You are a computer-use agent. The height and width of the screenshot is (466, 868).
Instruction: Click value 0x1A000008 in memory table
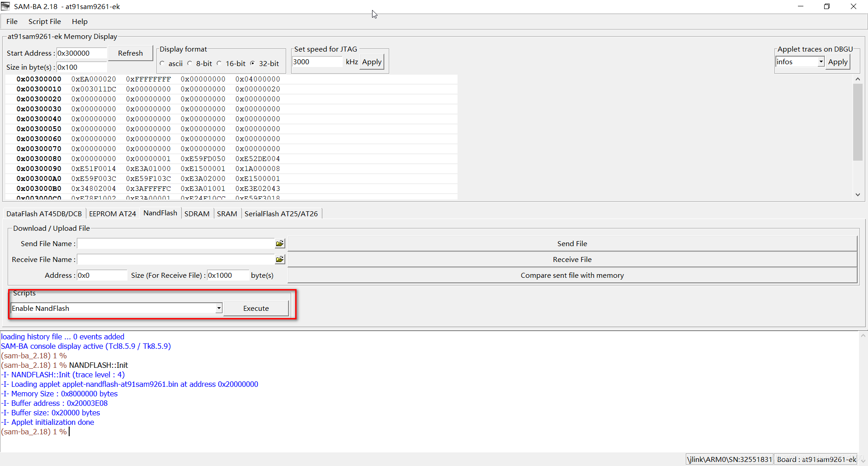click(x=258, y=169)
